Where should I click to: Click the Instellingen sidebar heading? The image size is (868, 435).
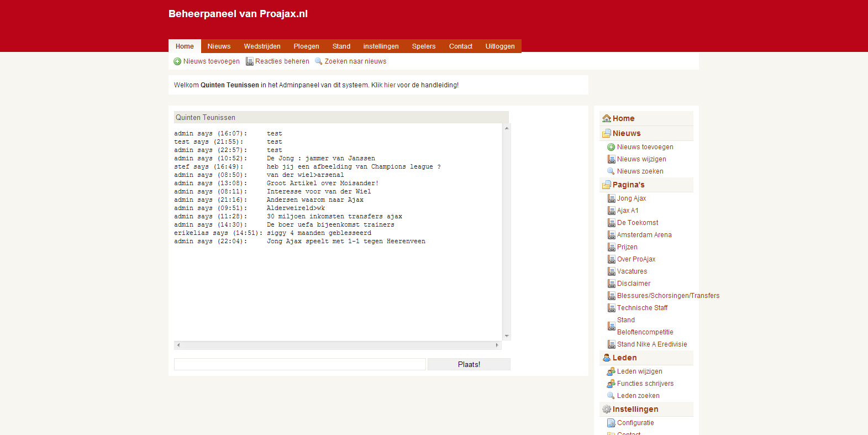(635, 409)
